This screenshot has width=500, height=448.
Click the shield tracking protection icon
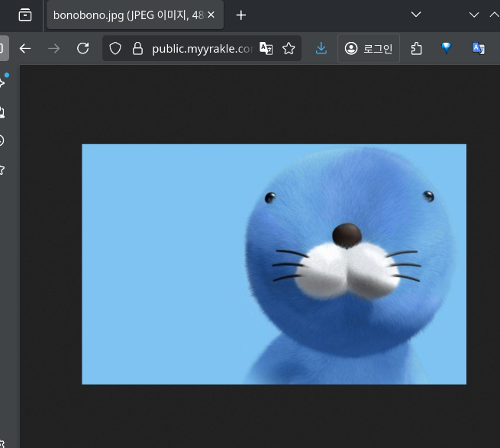pos(115,49)
